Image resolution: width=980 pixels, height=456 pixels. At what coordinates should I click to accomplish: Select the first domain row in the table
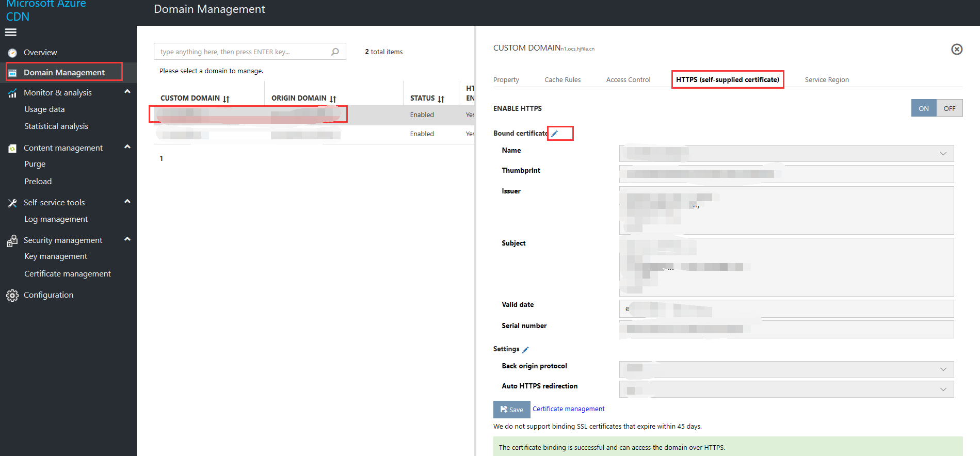coord(314,115)
